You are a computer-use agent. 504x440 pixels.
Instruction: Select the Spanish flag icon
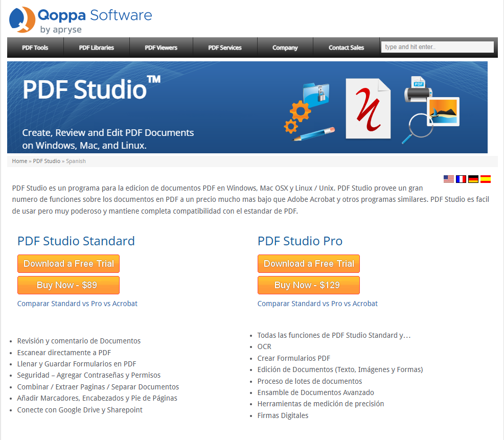point(485,179)
